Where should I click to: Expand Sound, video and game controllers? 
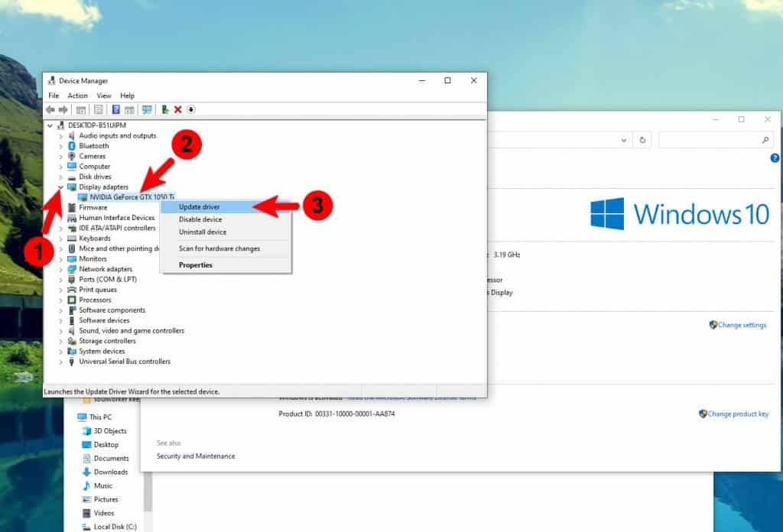(61, 331)
